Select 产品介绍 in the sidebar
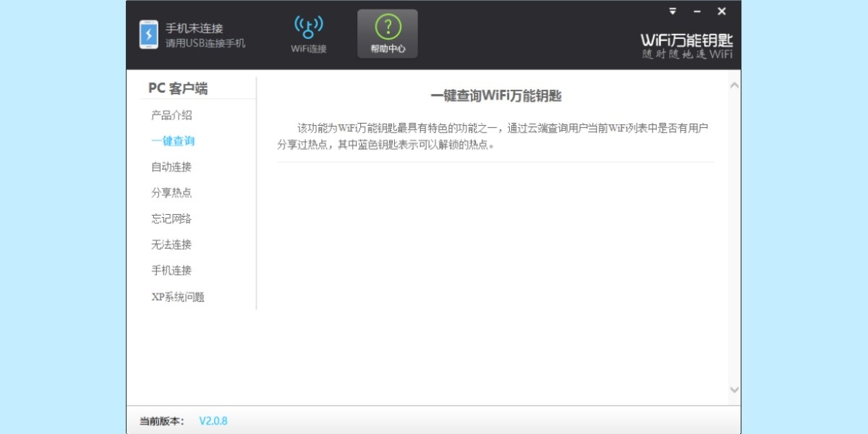868x434 pixels. pos(171,115)
